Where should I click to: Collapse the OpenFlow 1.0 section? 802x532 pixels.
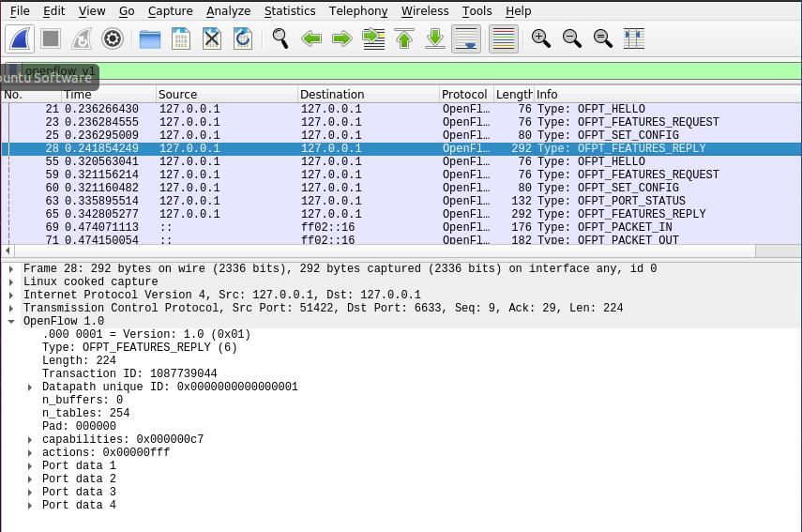[11, 321]
